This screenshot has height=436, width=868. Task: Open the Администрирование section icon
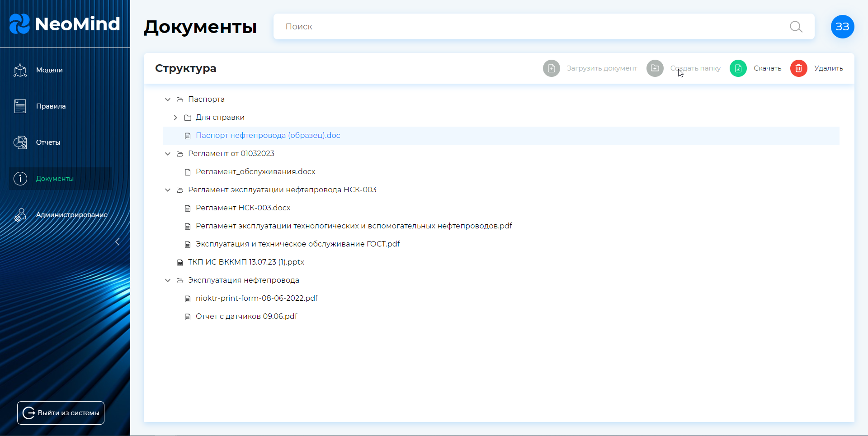coord(20,215)
